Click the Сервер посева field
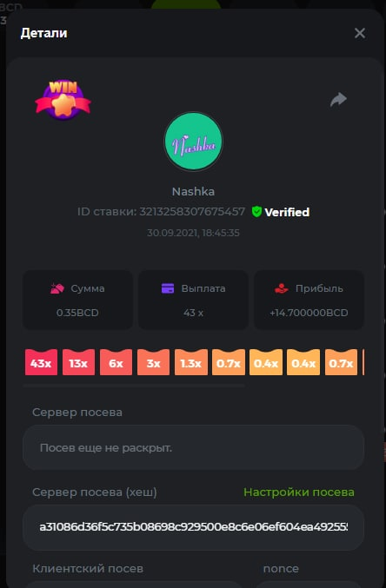The image size is (386, 588). [193, 447]
